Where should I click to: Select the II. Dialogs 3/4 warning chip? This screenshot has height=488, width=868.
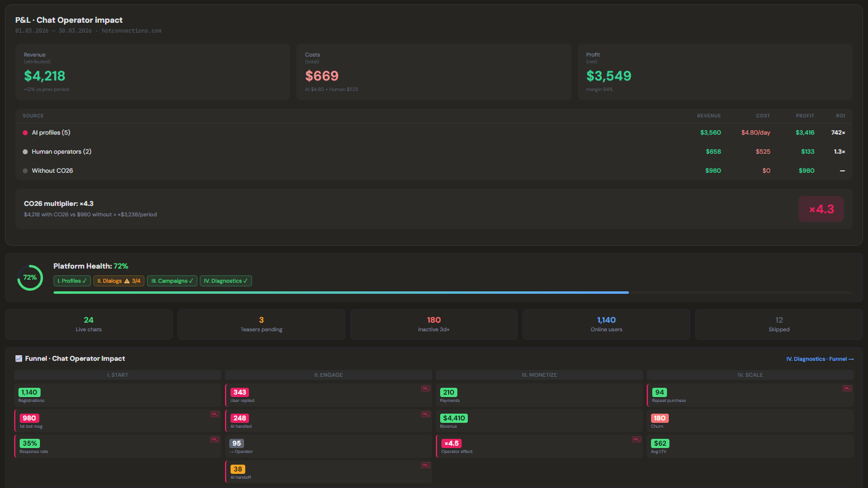119,281
